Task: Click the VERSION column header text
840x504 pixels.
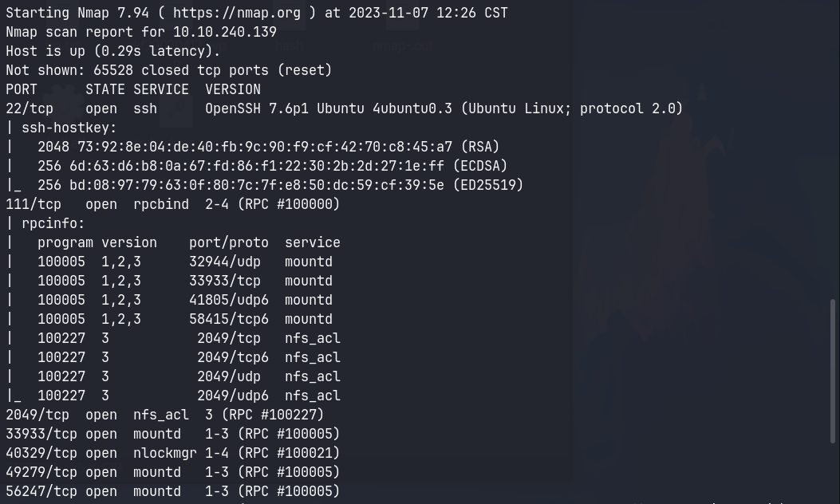Action: pos(232,89)
